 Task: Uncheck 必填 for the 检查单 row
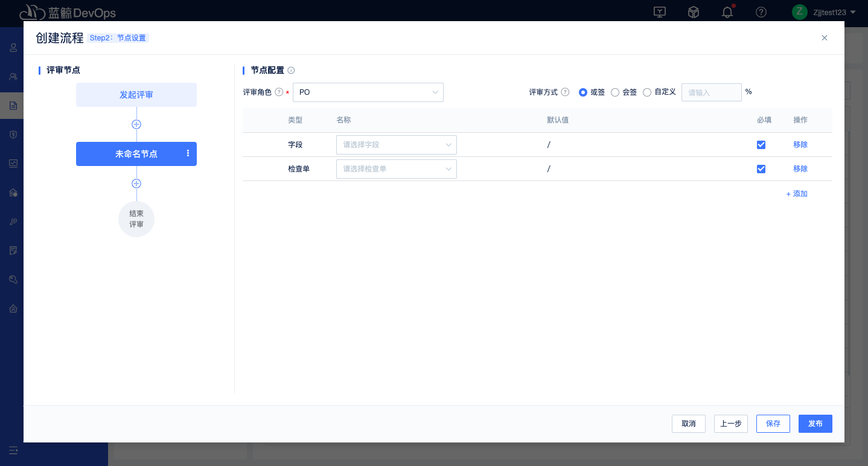[x=761, y=169]
